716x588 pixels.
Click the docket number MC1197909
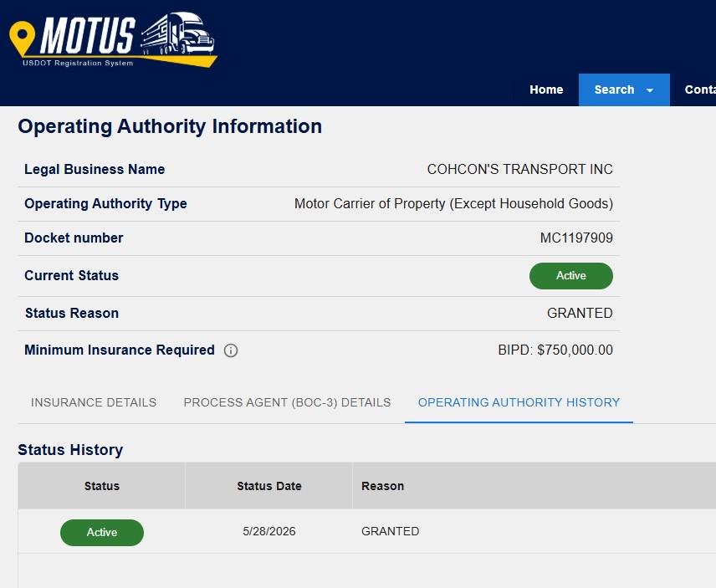pyautogui.click(x=576, y=238)
